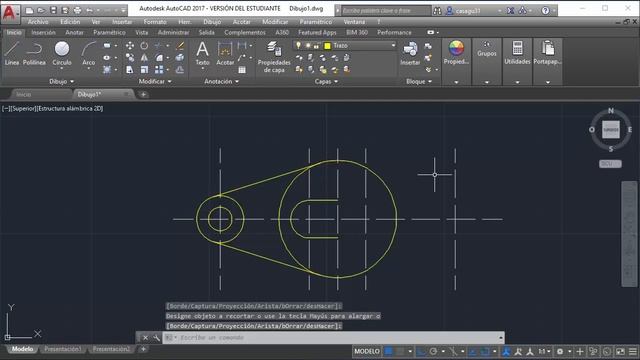
Task: Click the Copy objects tool icon
Action: point(130,58)
